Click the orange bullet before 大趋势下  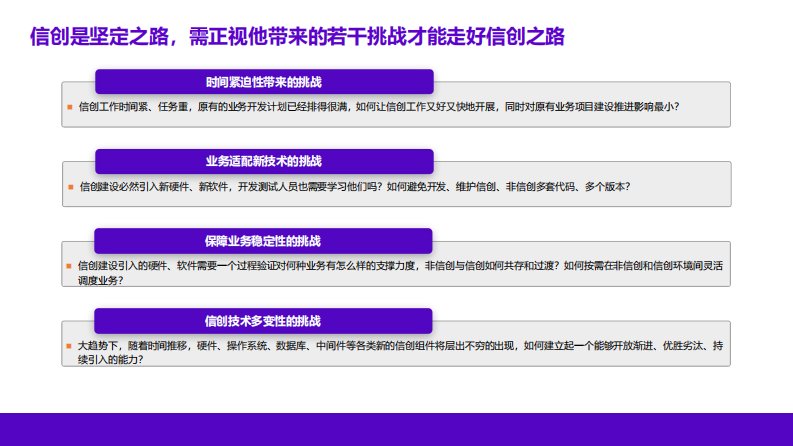pyautogui.click(x=69, y=346)
